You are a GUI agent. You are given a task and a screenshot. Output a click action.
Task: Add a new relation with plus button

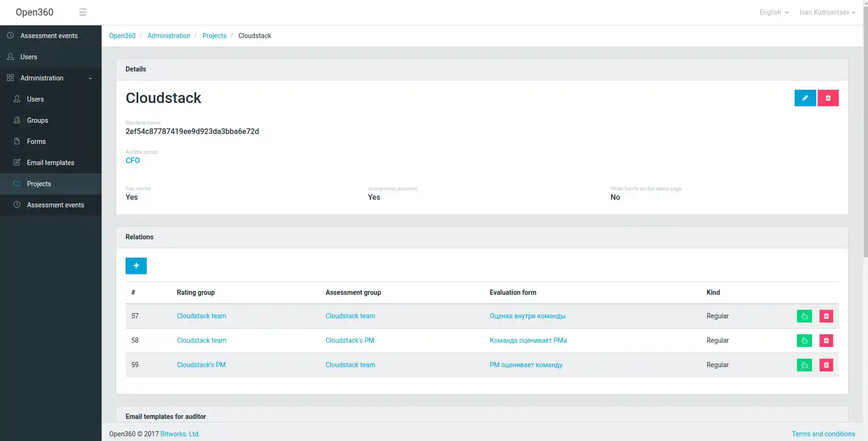coord(136,266)
